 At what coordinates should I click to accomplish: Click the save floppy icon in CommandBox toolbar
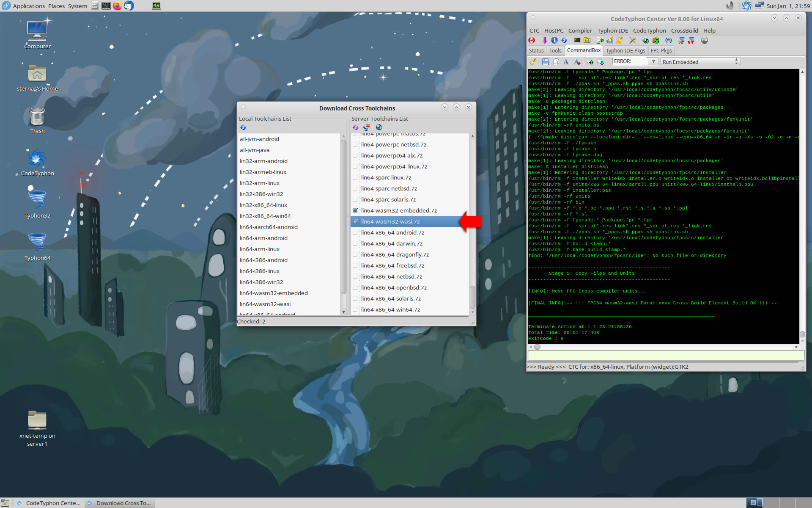546,62
